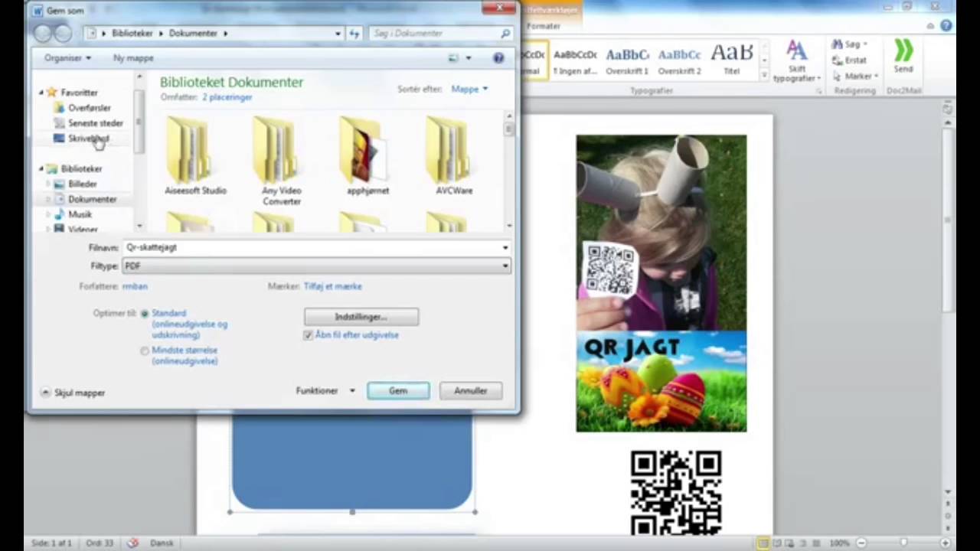
Task: Select Mindste størrelse radio button
Action: [x=145, y=350]
